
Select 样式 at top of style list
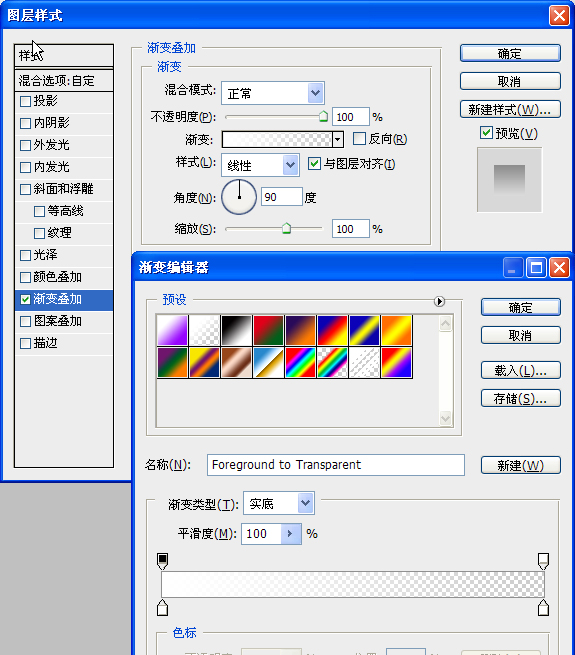pyautogui.click(x=64, y=55)
